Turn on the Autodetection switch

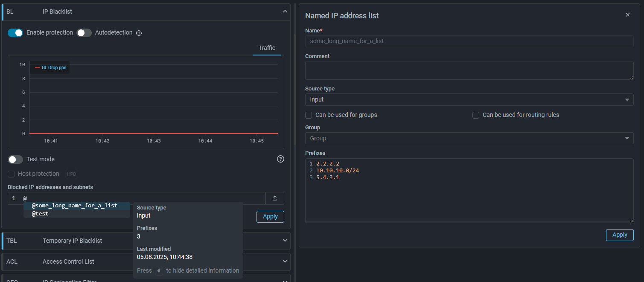click(x=84, y=33)
